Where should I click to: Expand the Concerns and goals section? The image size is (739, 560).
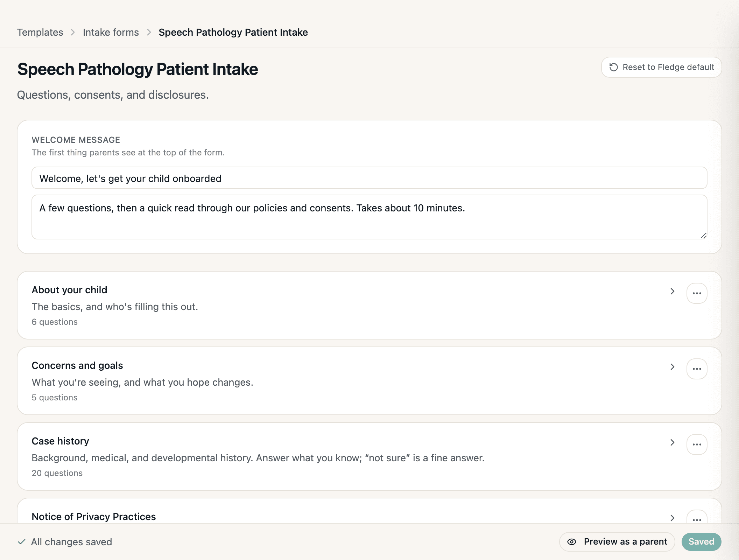[x=672, y=367]
